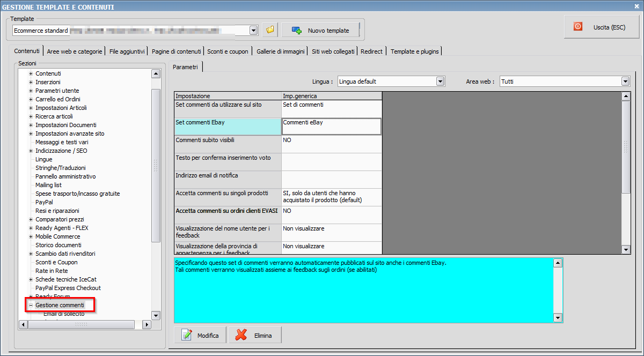Select Sconti e Coupon tree item
This screenshot has height=356, width=644.
56,262
